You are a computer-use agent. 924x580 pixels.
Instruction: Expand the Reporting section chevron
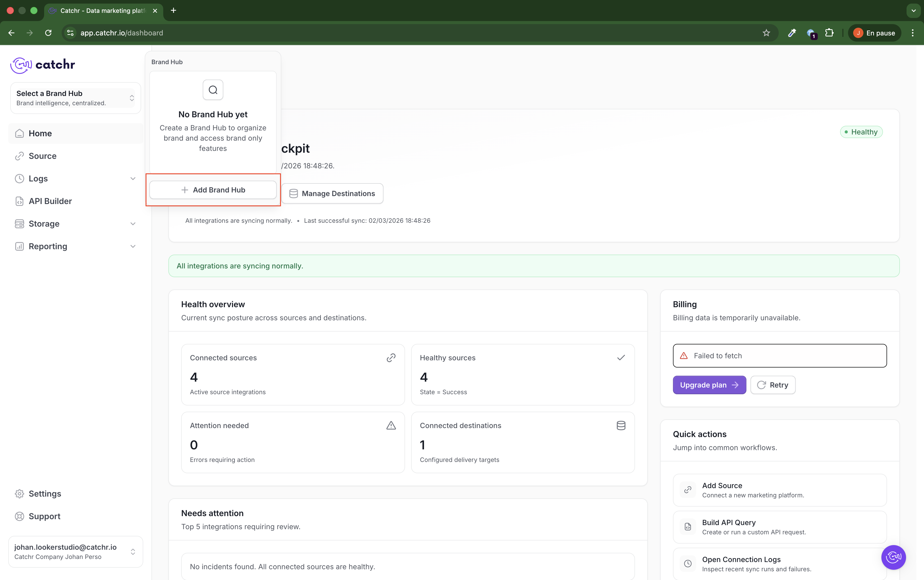click(133, 246)
